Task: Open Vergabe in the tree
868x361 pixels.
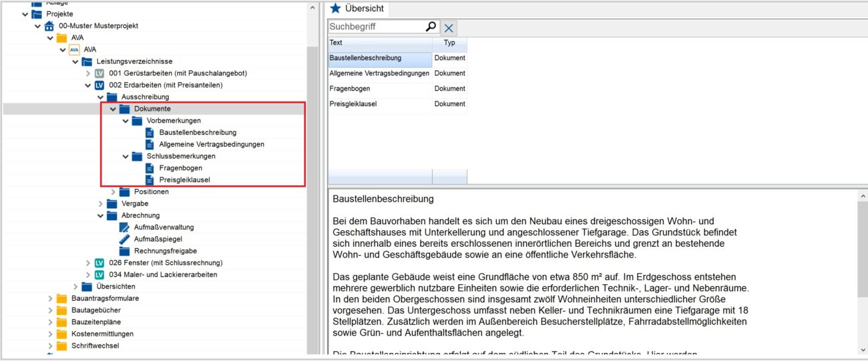Action: [135, 204]
